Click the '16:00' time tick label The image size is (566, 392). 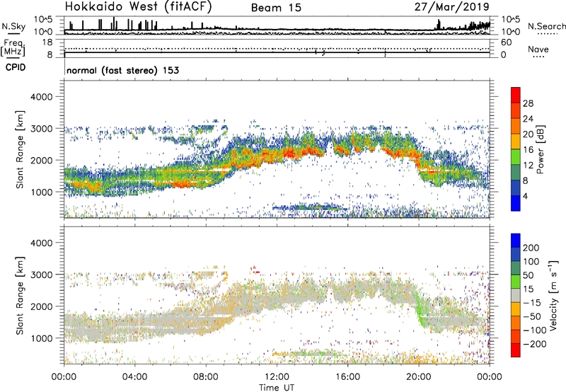click(x=347, y=377)
